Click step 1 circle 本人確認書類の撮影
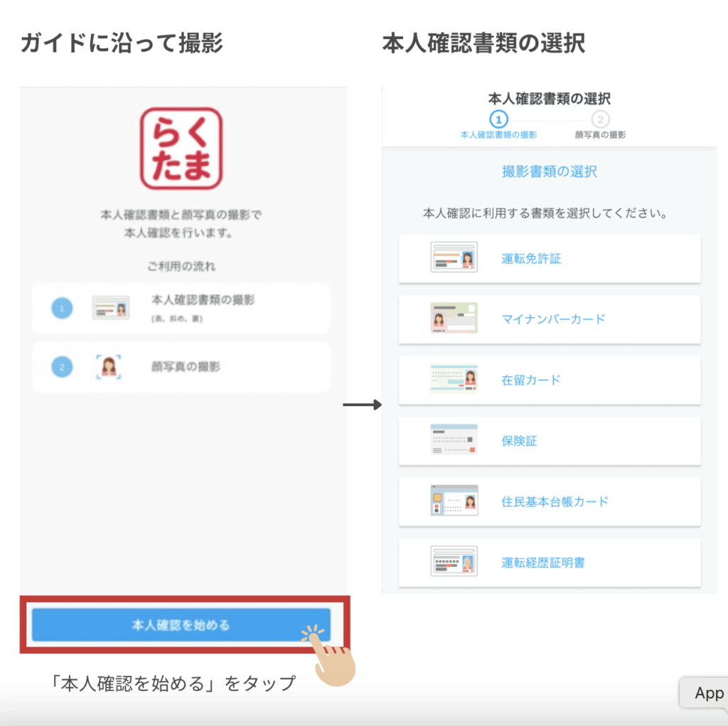This screenshot has width=728, height=726. point(498,119)
